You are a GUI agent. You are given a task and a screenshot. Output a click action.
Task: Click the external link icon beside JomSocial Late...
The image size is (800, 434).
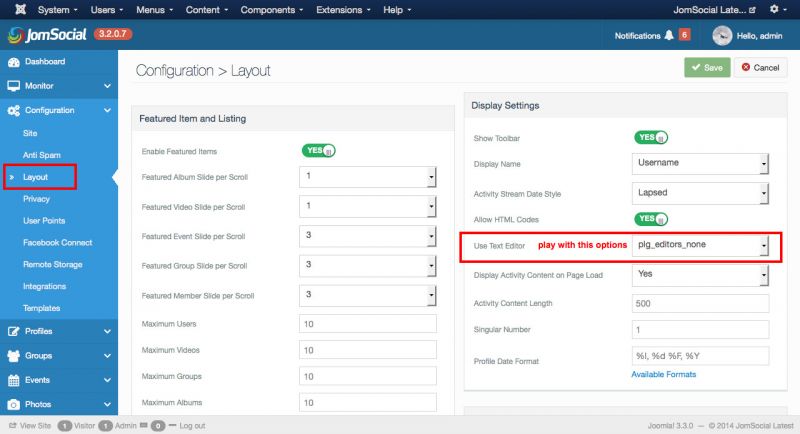tap(752, 10)
